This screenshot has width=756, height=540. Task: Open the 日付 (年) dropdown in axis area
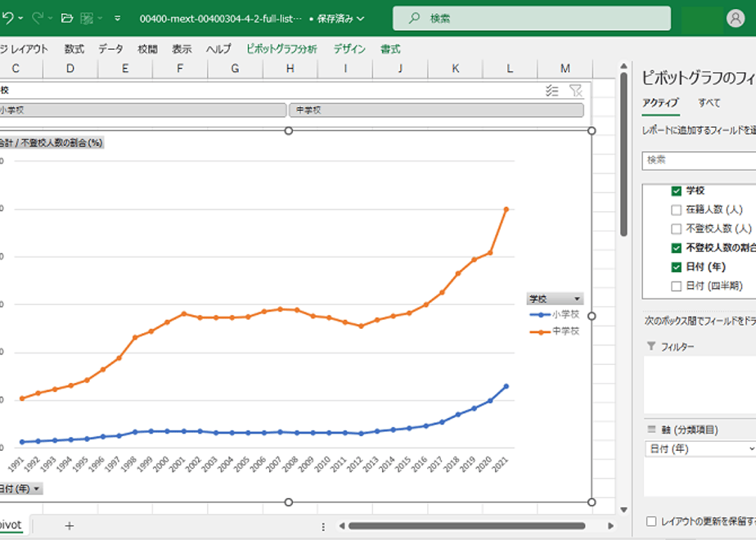(x=751, y=449)
